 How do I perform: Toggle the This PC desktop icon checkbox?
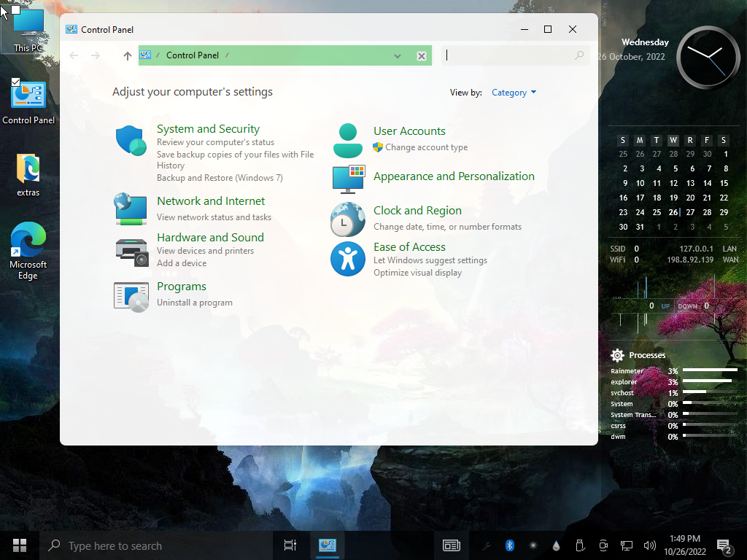tap(15, 9)
